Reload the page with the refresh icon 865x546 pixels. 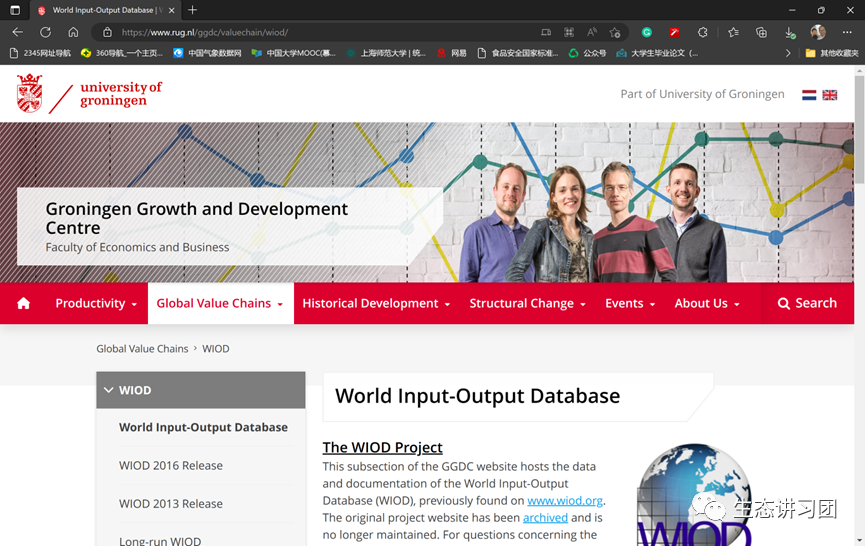45,32
